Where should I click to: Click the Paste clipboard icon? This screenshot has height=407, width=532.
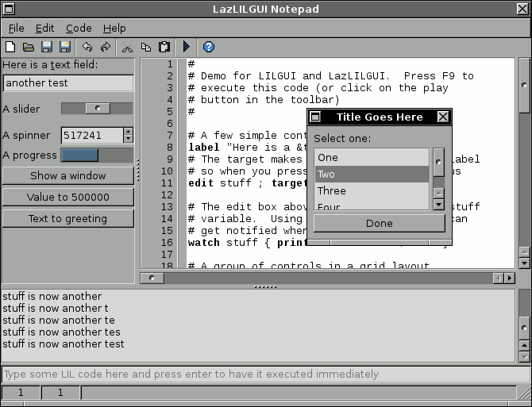(x=164, y=48)
